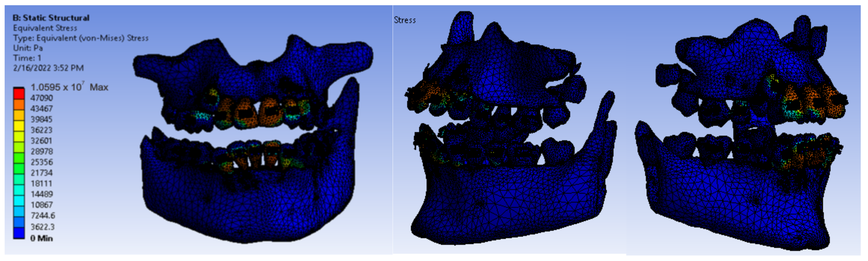Click the "Type: Equivalent (von-Mises) Stress" line

(x=81, y=38)
